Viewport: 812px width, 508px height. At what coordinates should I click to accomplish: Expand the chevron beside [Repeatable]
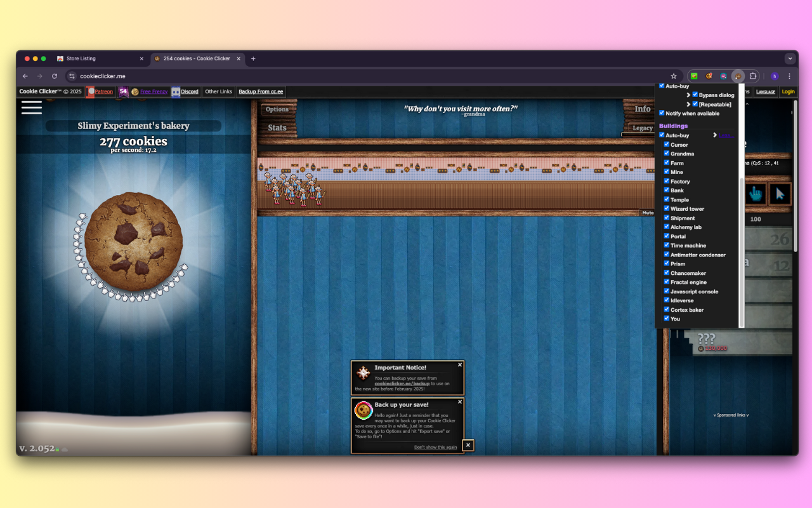tap(689, 104)
